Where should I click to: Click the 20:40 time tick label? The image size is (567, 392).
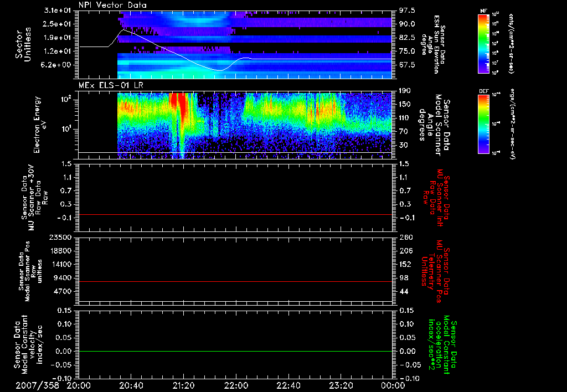(x=131, y=385)
